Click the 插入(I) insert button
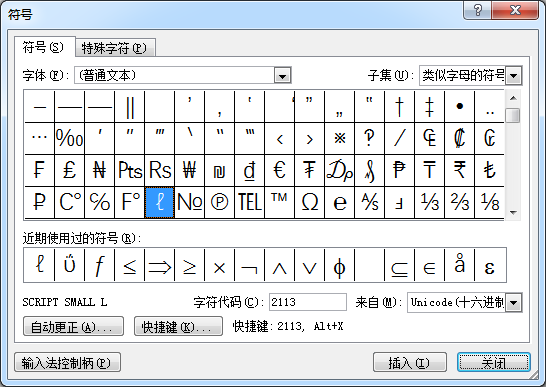This screenshot has width=546, height=387. tap(410, 363)
